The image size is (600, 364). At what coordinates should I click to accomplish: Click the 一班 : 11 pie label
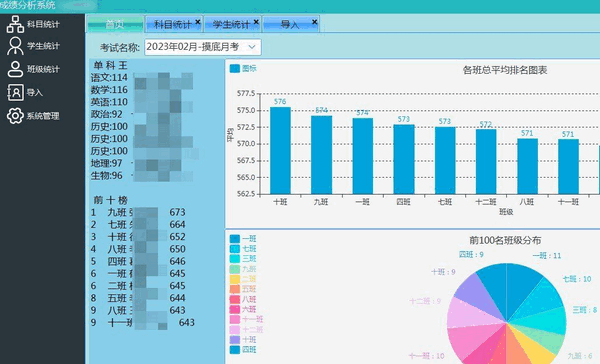tap(546, 256)
